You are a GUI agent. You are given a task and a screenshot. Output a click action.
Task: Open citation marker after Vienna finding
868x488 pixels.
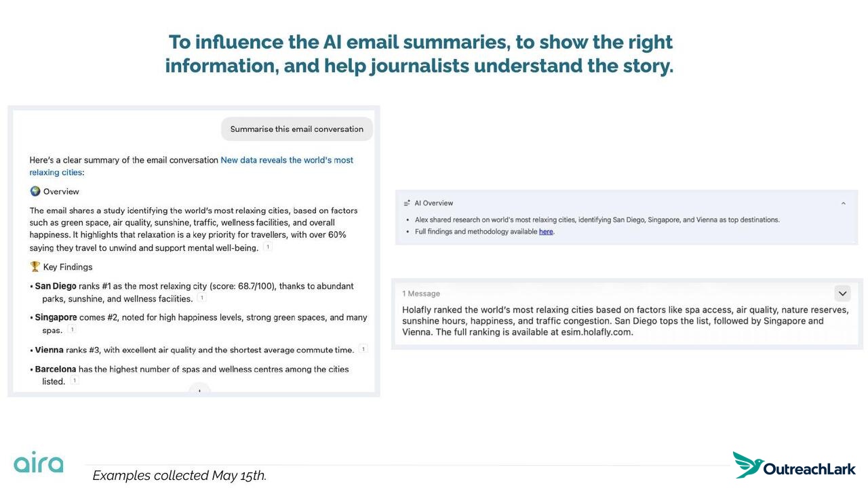click(363, 349)
